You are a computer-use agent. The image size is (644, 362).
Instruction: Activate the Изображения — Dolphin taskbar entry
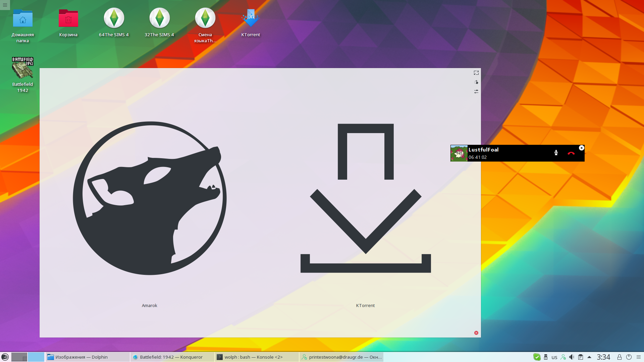point(87,357)
